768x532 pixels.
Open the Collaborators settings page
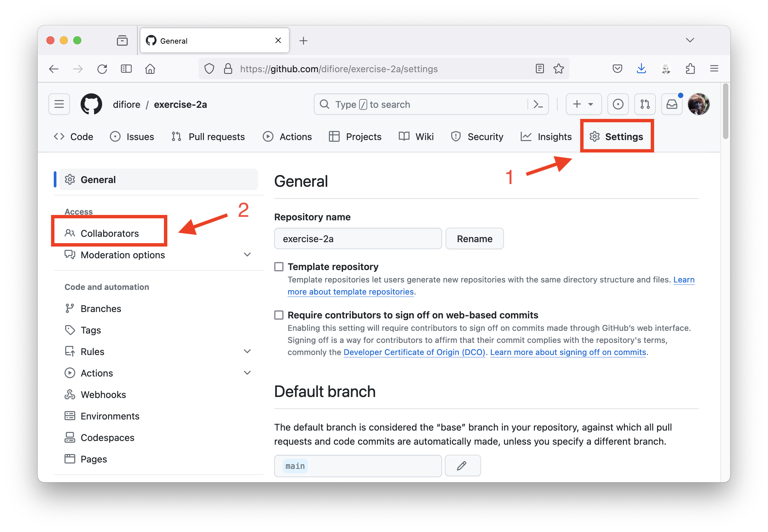point(110,233)
